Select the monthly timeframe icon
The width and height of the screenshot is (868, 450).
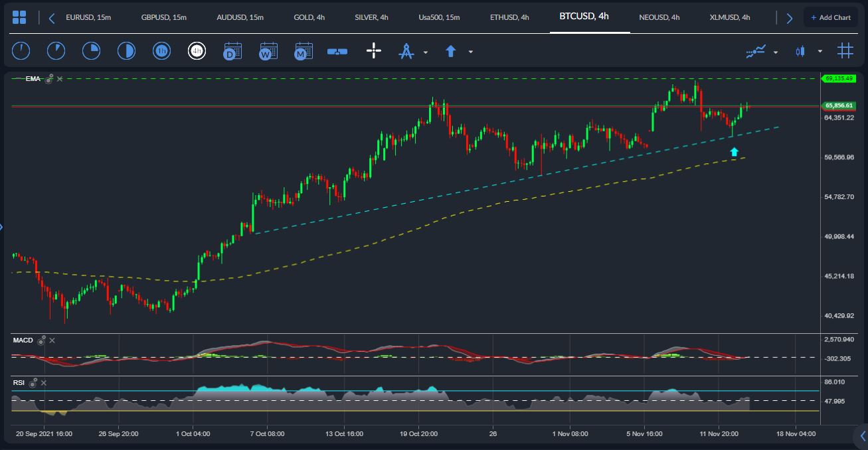point(304,50)
